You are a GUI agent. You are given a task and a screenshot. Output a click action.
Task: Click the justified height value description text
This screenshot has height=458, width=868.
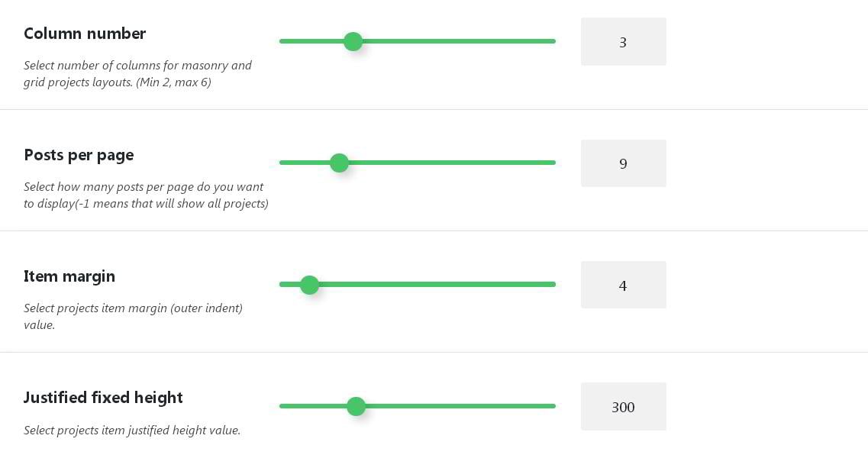tap(132, 431)
